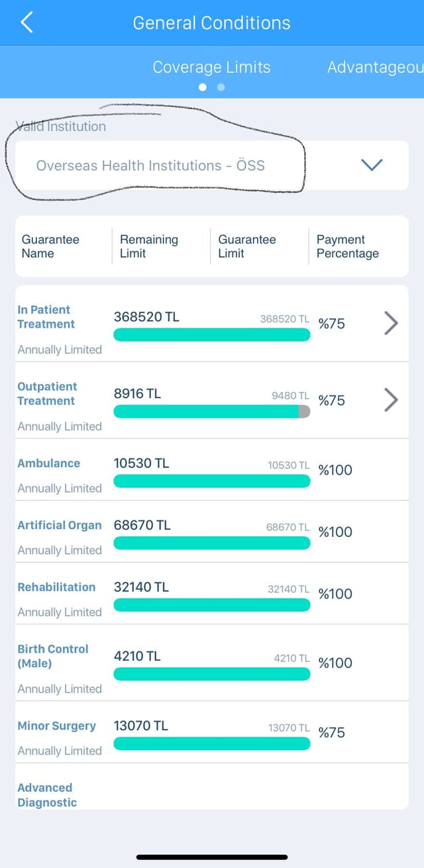This screenshot has height=868, width=424.
Task: Tap the Outpatient Treatment progress bar
Action: 212,412
